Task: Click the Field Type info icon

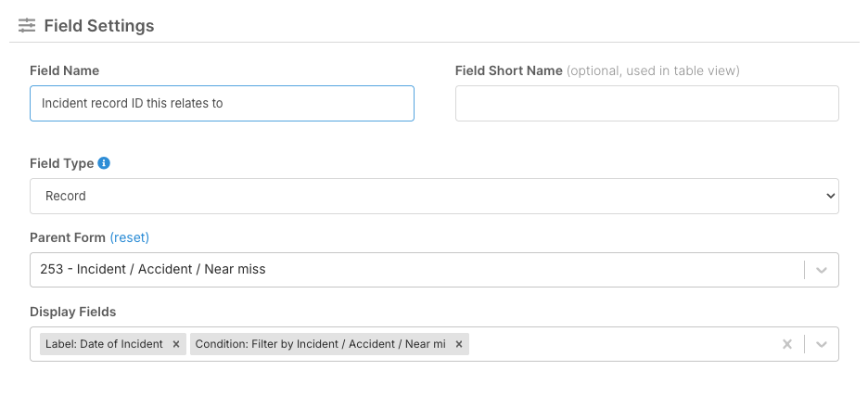Action: tap(104, 163)
